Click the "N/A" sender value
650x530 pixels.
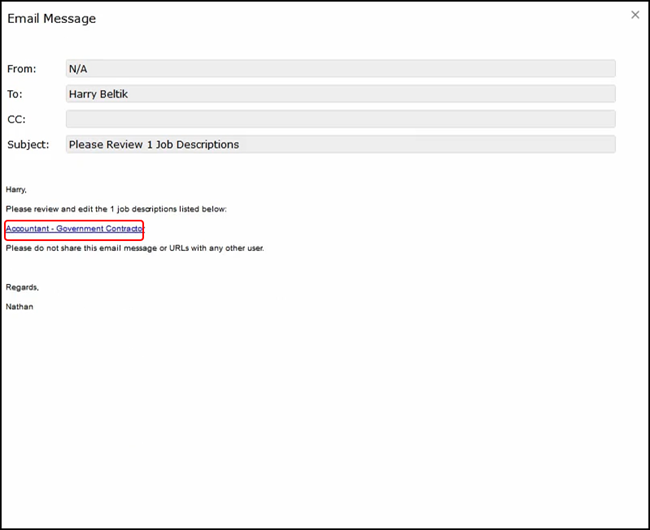[x=78, y=69]
